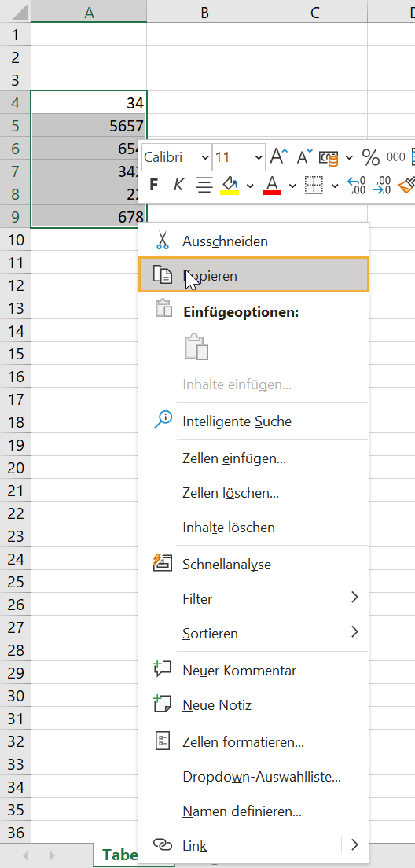Decrease decimal places icon
415x868 pixels.
click(382, 185)
